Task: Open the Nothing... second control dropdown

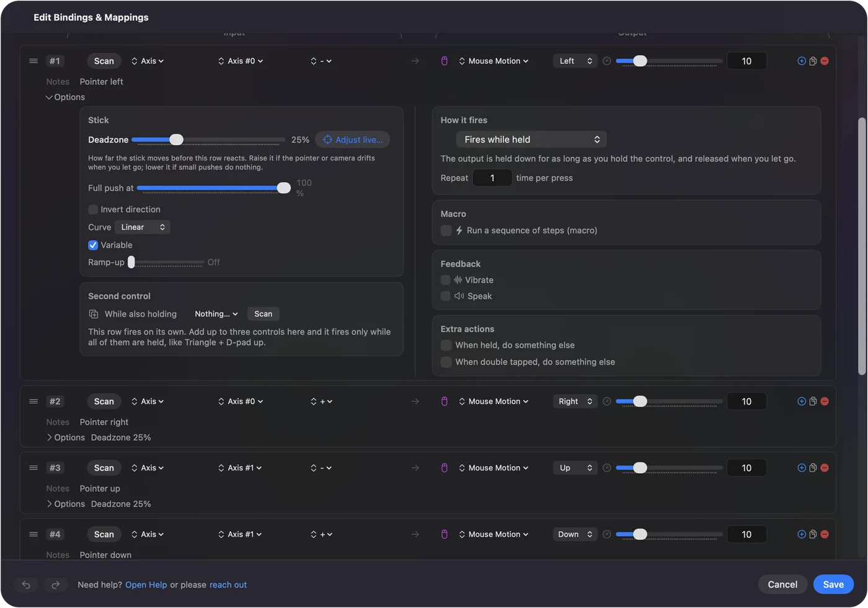Action: click(216, 314)
